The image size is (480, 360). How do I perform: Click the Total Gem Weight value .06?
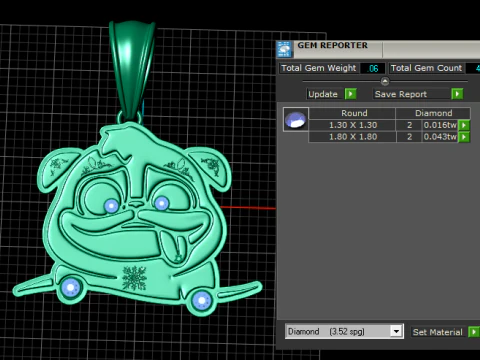click(x=373, y=68)
